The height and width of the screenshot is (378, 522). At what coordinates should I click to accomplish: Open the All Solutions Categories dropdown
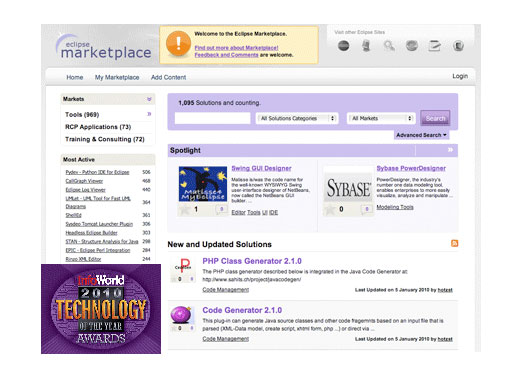297,118
